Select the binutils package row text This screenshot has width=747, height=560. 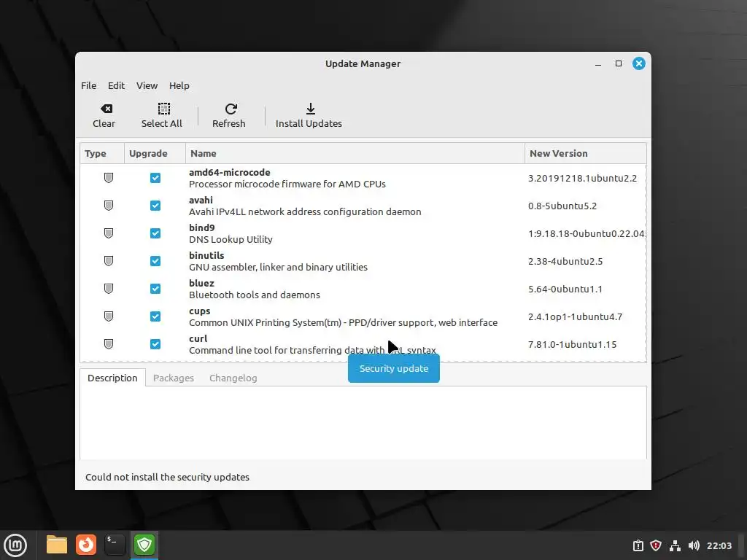[278, 261]
